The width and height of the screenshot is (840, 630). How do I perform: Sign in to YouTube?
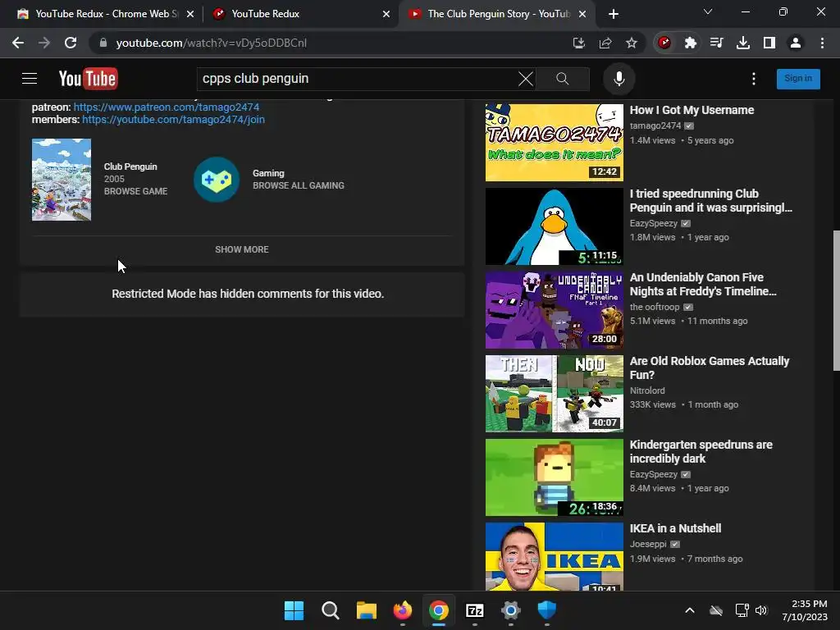(798, 79)
